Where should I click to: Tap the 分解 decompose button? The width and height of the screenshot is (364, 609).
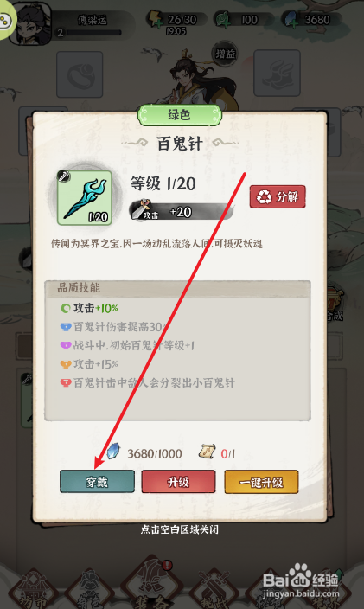click(278, 196)
